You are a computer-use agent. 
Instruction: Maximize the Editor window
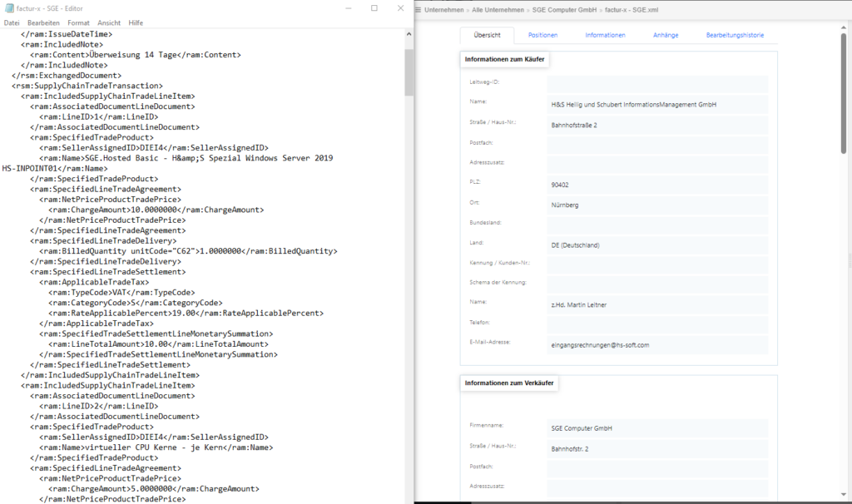(374, 8)
